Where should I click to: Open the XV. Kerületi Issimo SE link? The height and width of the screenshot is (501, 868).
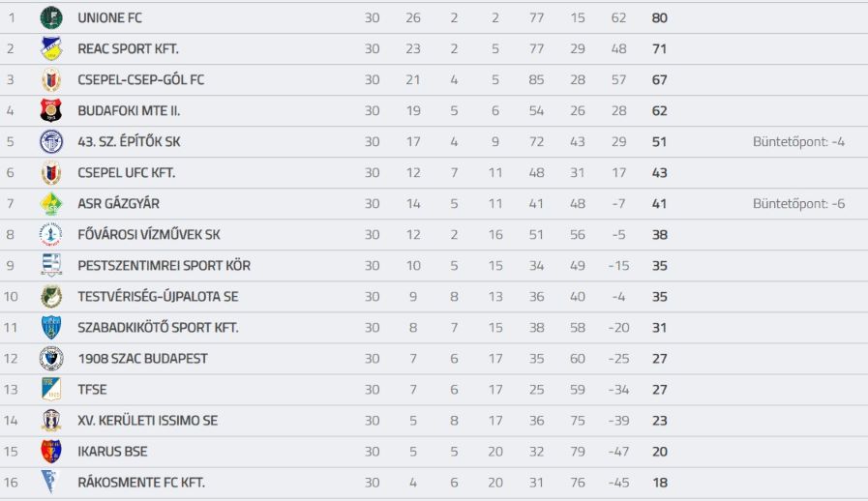(x=147, y=421)
